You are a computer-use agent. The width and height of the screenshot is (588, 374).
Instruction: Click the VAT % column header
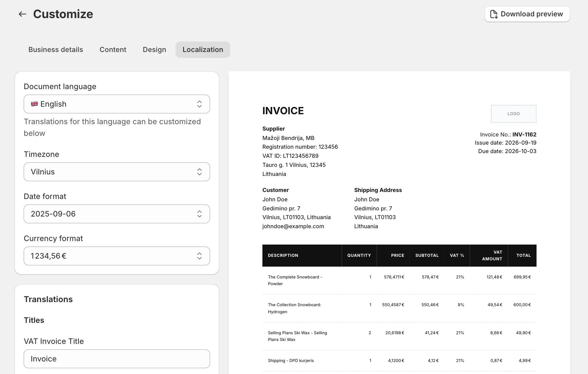pyautogui.click(x=457, y=255)
